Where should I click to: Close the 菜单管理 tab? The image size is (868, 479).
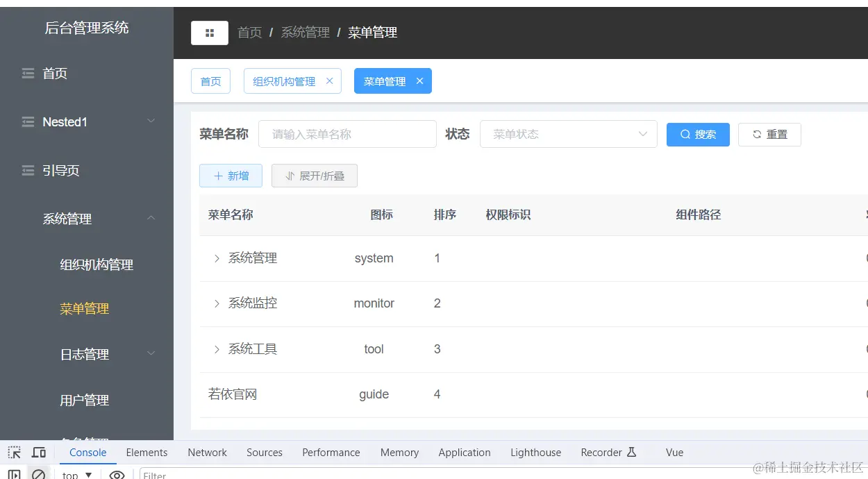(x=419, y=81)
